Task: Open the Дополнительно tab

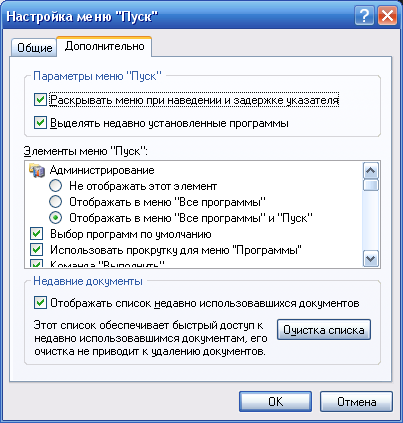Action: coord(104,46)
